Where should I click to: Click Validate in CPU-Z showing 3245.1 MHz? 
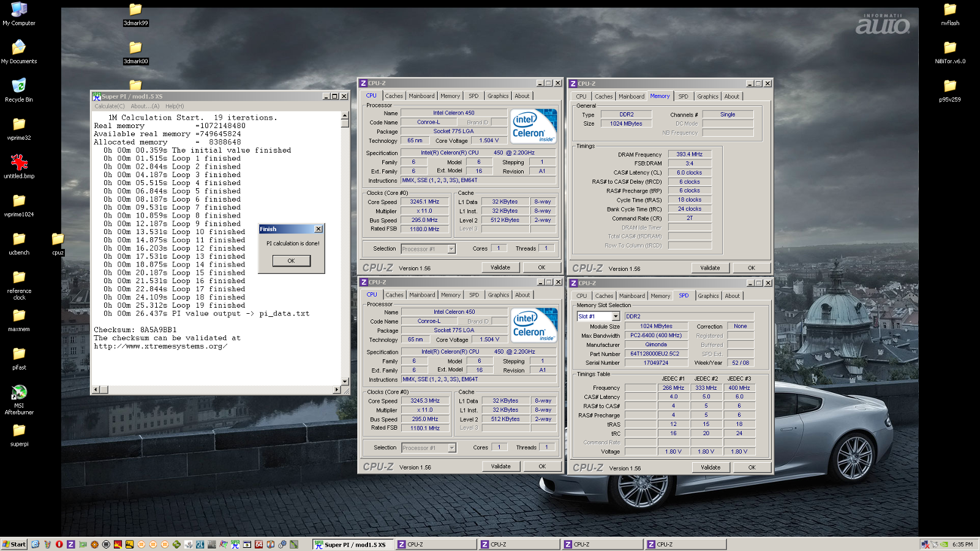tap(500, 267)
